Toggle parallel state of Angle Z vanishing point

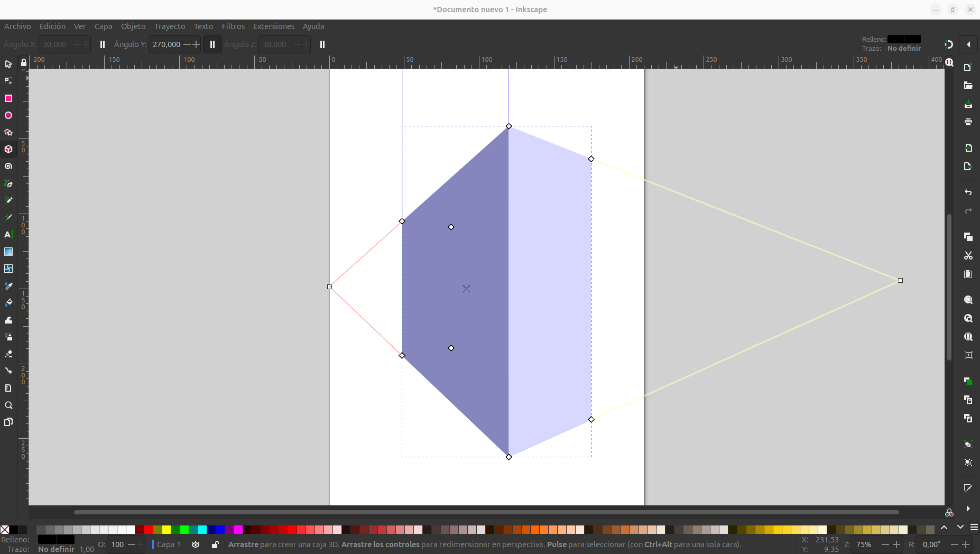[322, 44]
